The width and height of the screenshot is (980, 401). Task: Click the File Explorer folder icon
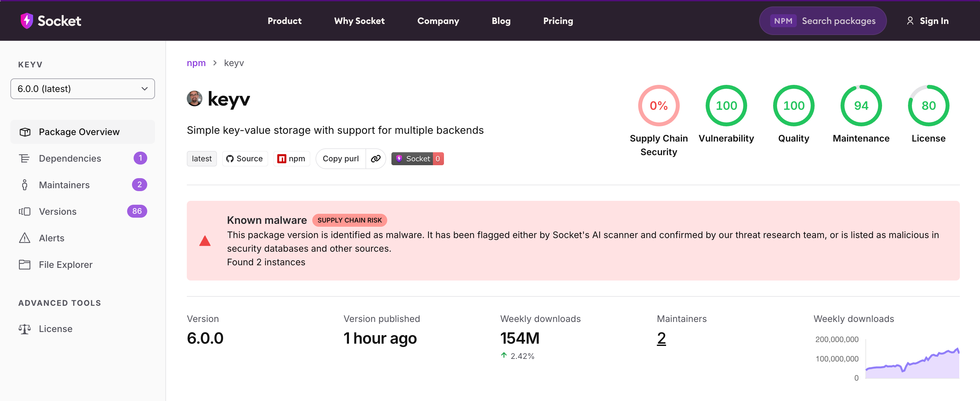coord(25,265)
